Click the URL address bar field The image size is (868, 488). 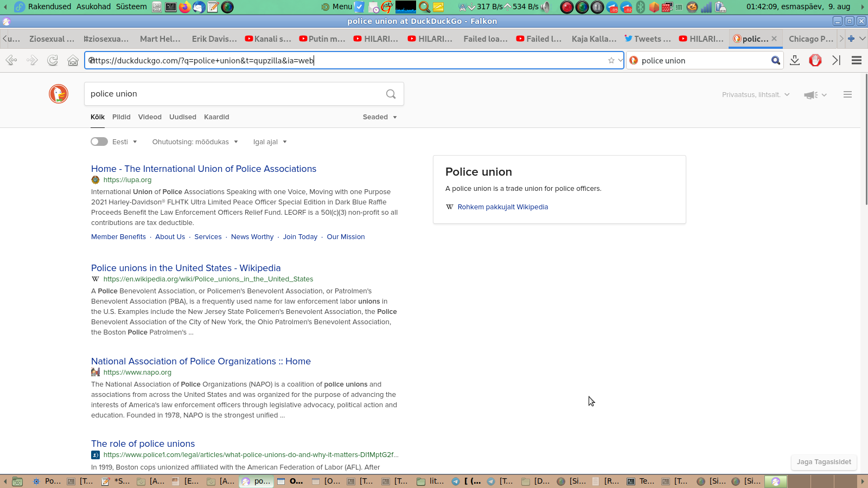pos(347,60)
